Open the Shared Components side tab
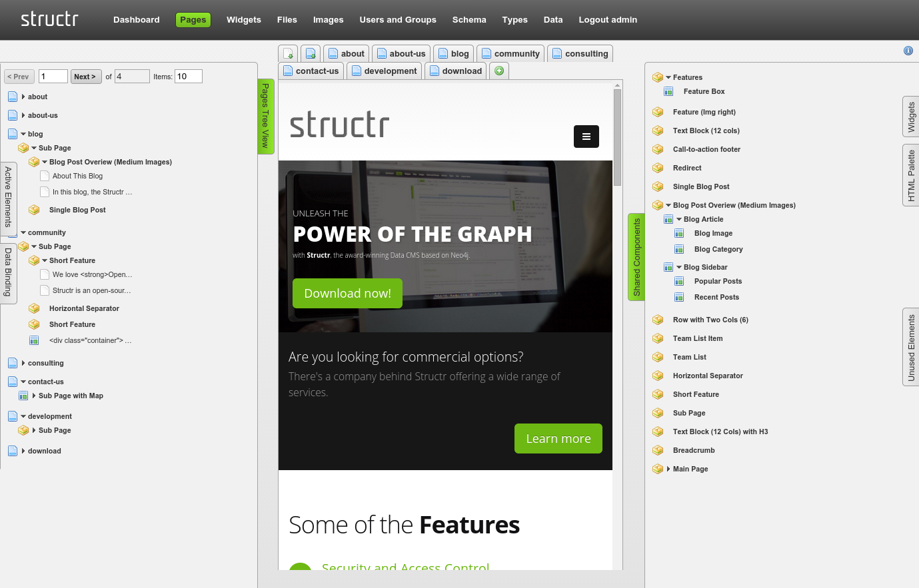Screen dimensions: 919x588 click(x=636, y=257)
